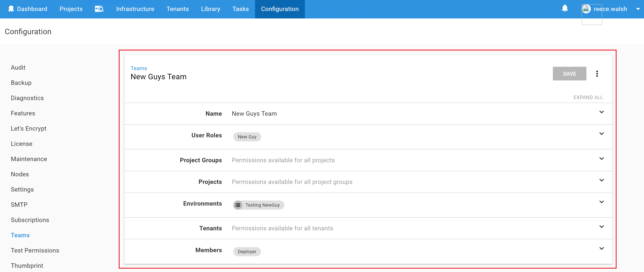Click EXPAND ALL
644x272 pixels.
click(x=588, y=97)
